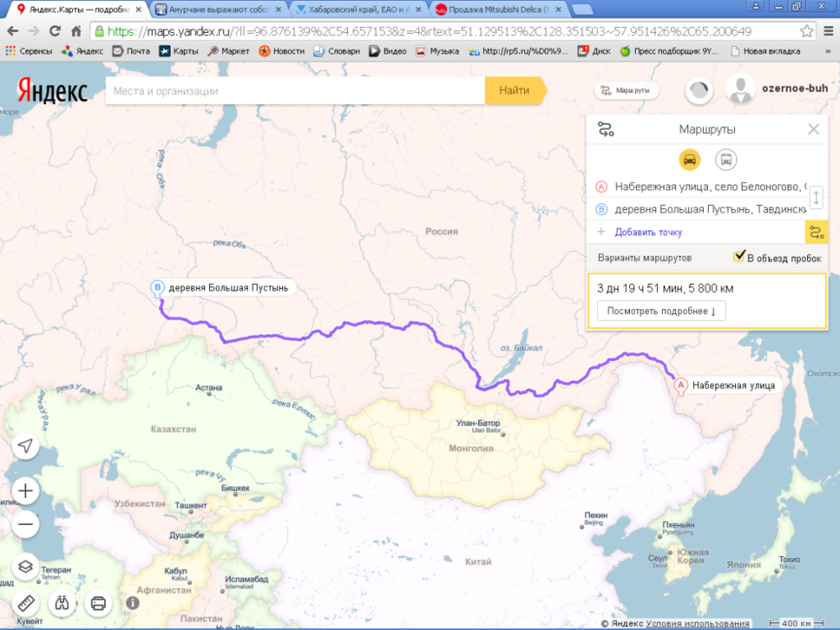Switch to the Амурчане выражают tab
This screenshot has height=630, width=840.
click(x=218, y=9)
